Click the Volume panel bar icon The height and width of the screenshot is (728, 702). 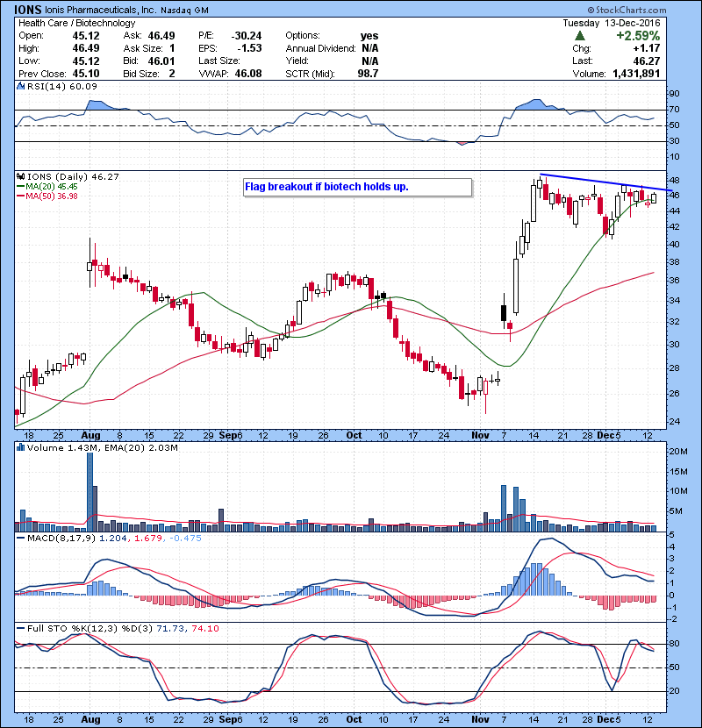click(x=20, y=447)
